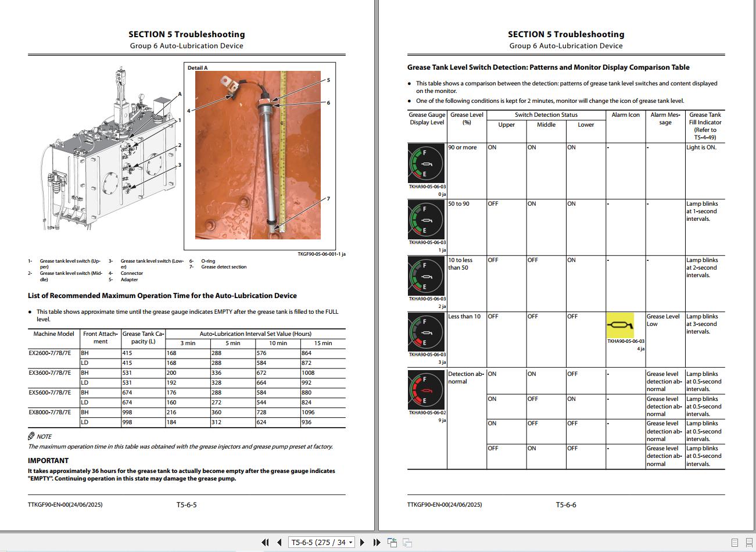
Task: Switch to single page layout
Action: tap(734, 543)
